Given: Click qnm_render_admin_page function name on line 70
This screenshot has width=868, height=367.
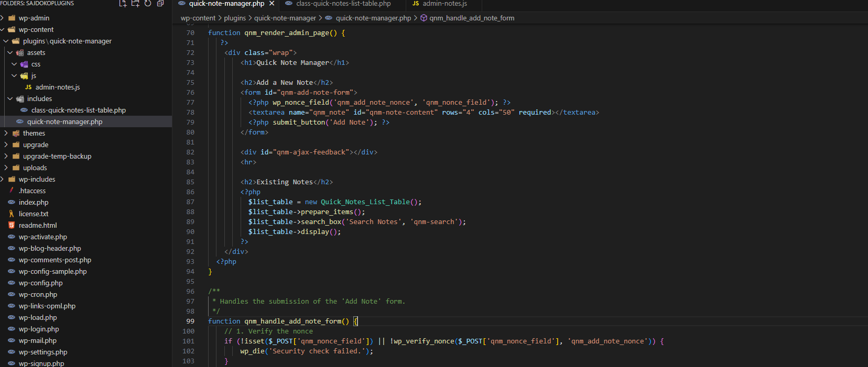Looking at the screenshot, I should 287,32.
